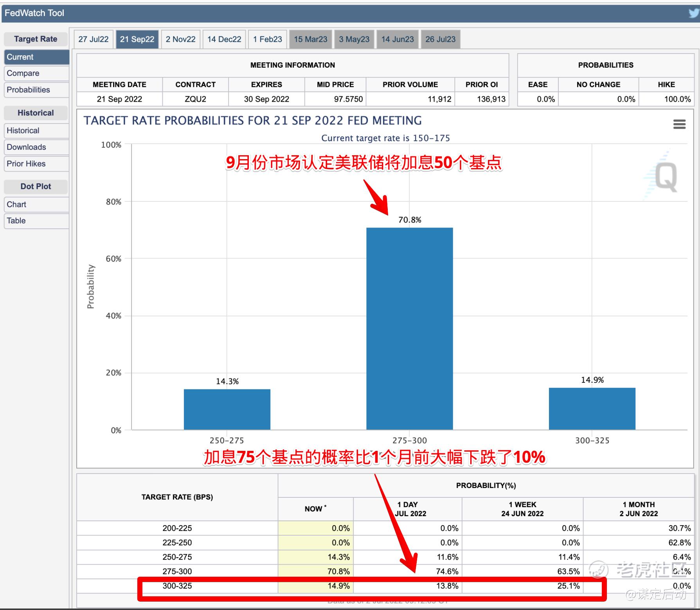The image size is (700, 610).
Task: Click the 97.5750 mid price value
Action: (x=348, y=99)
